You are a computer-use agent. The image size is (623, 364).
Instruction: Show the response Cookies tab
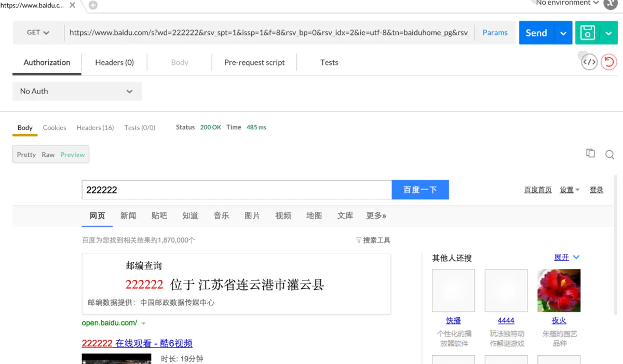55,128
